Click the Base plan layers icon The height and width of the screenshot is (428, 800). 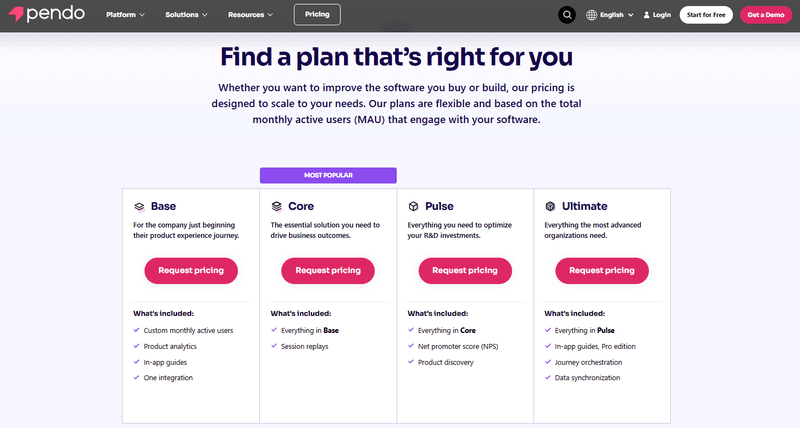coord(139,206)
